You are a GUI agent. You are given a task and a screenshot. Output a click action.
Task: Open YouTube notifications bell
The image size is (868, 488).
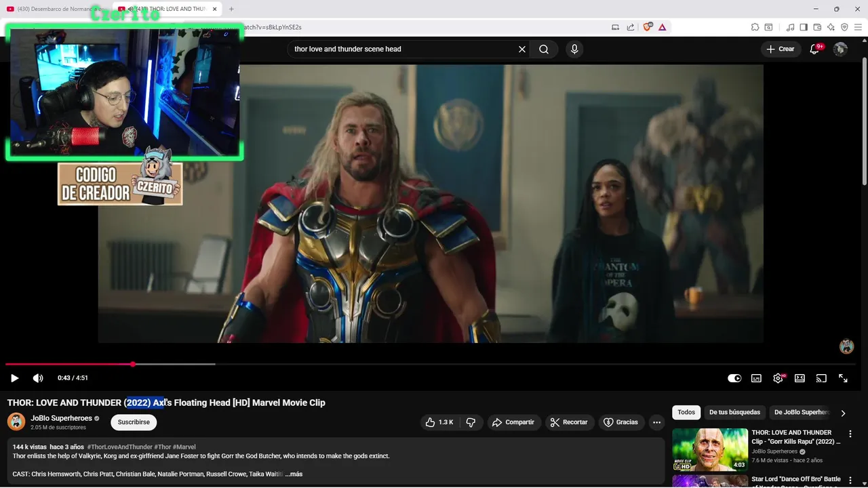coord(815,49)
